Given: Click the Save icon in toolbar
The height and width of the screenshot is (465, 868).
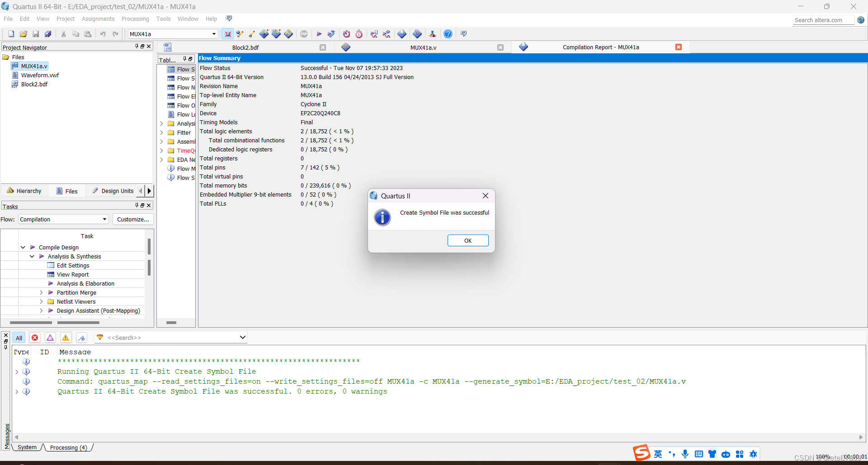Looking at the screenshot, I should (36, 34).
